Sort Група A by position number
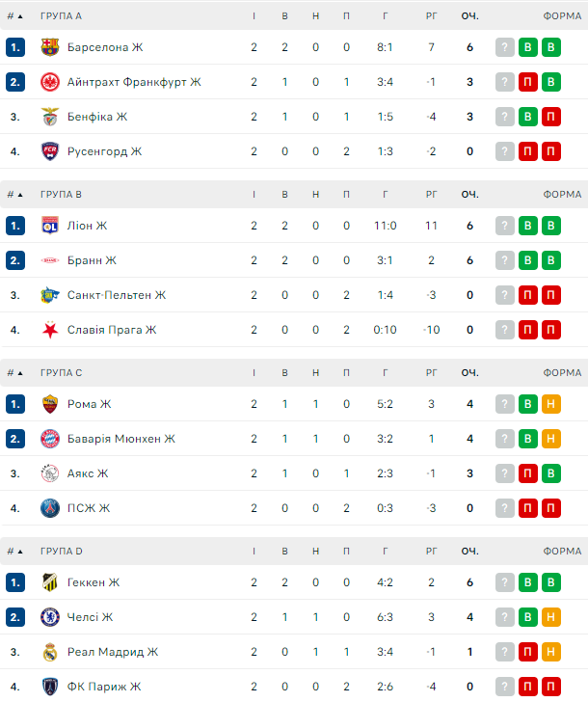The width and height of the screenshot is (588, 702). [15, 16]
